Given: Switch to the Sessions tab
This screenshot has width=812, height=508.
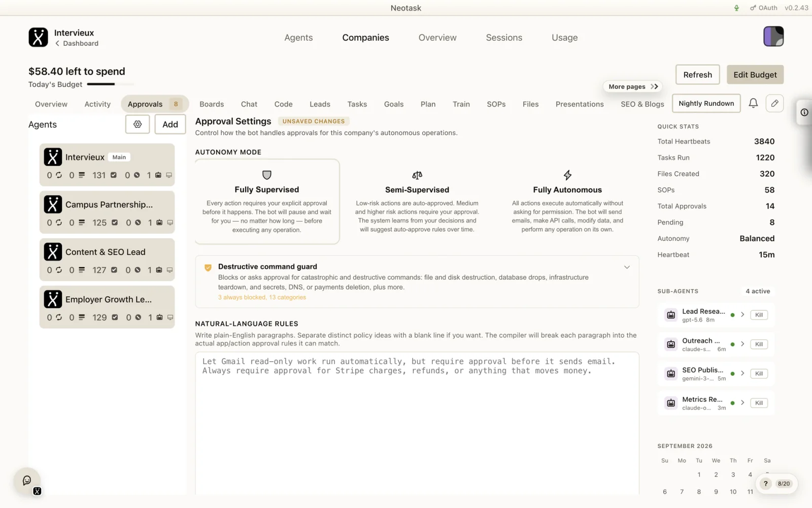Looking at the screenshot, I should pos(504,38).
